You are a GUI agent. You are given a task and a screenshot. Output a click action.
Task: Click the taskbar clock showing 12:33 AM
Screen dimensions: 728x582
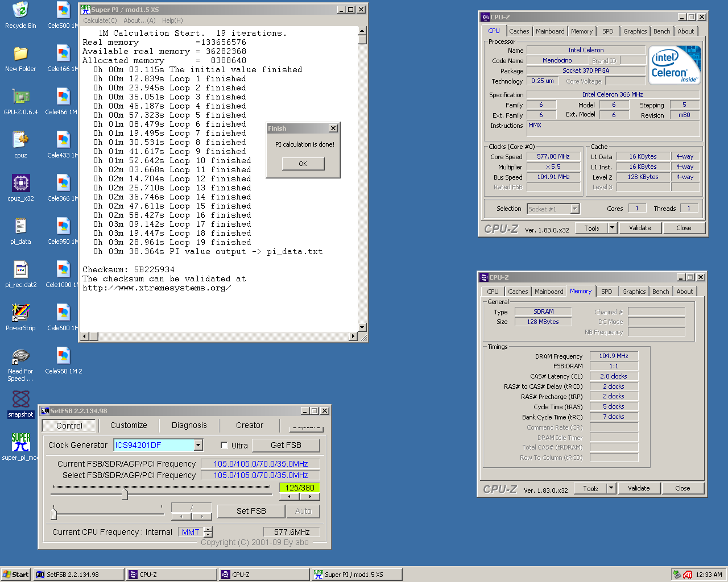(709, 575)
